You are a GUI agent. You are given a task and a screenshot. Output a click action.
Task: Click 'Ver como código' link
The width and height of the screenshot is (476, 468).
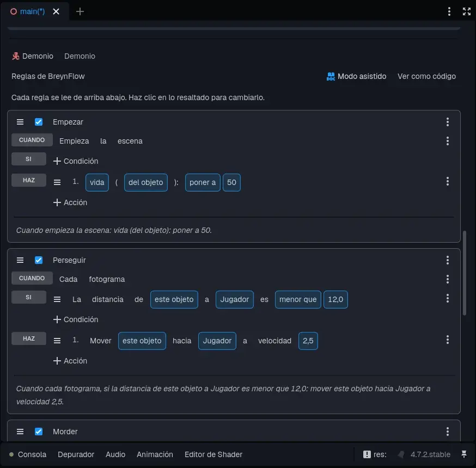426,76
